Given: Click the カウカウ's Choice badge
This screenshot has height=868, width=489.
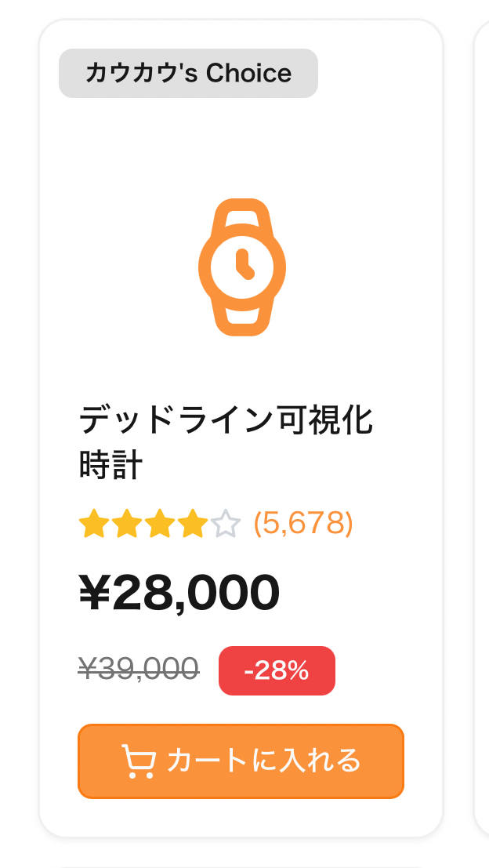Looking at the screenshot, I should tap(188, 74).
